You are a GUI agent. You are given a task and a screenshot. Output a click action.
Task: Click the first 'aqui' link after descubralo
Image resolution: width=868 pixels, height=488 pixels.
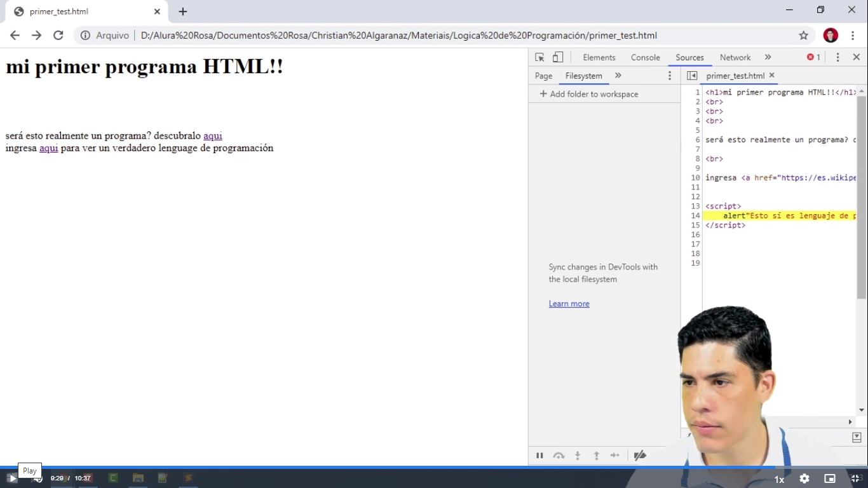tap(213, 135)
